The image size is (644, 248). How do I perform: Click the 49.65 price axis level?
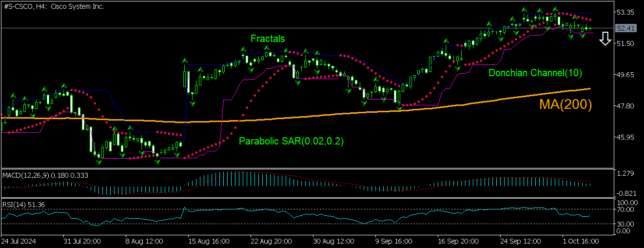(625, 75)
